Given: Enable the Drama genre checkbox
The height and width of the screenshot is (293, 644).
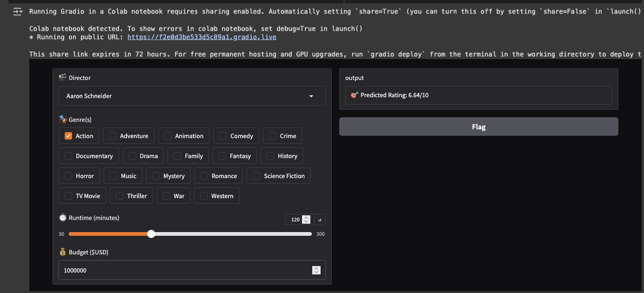Looking at the screenshot, I should [x=133, y=156].
